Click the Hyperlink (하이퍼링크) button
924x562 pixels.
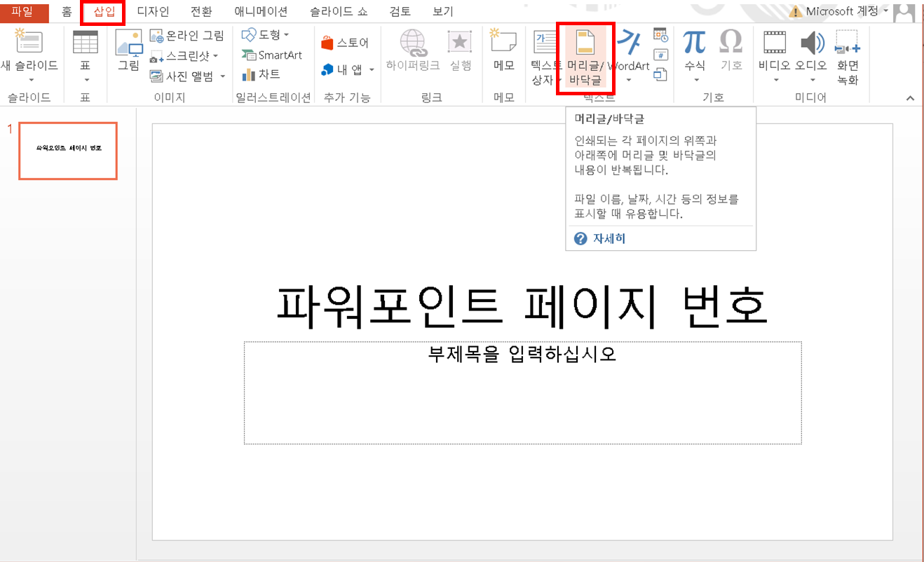pyautogui.click(x=413, y=52)
